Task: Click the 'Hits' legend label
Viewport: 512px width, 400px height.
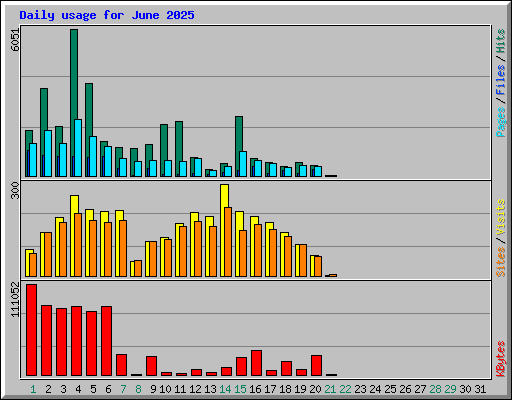Action: tap(500, 41)
